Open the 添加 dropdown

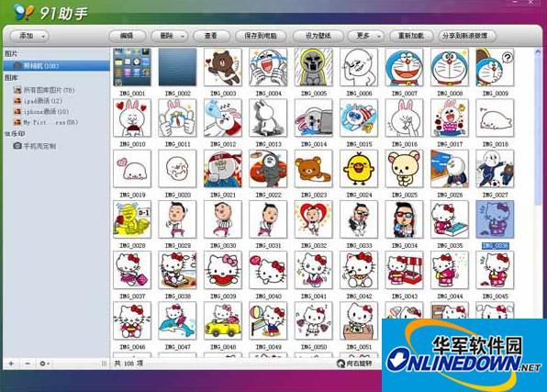click(x=29, y=36)
